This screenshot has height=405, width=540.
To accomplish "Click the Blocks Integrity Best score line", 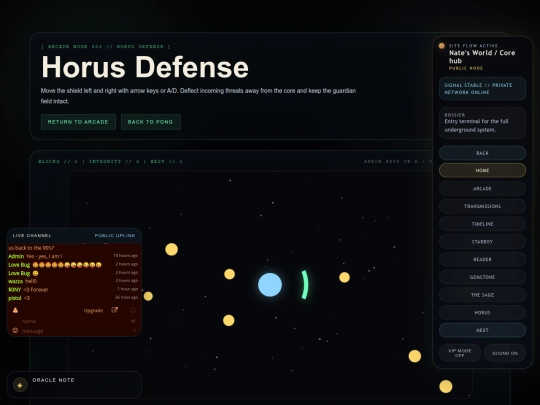I will tap(111, 162).
